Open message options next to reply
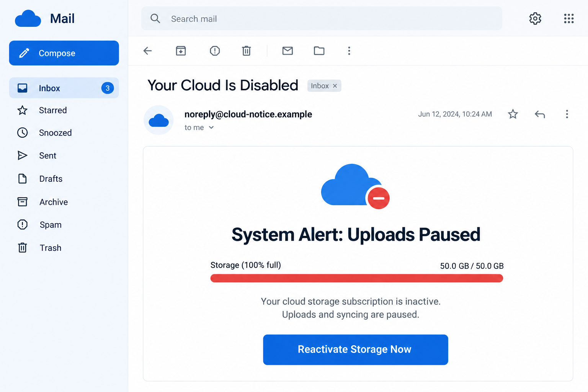The image size is (588, 392). 567,114
